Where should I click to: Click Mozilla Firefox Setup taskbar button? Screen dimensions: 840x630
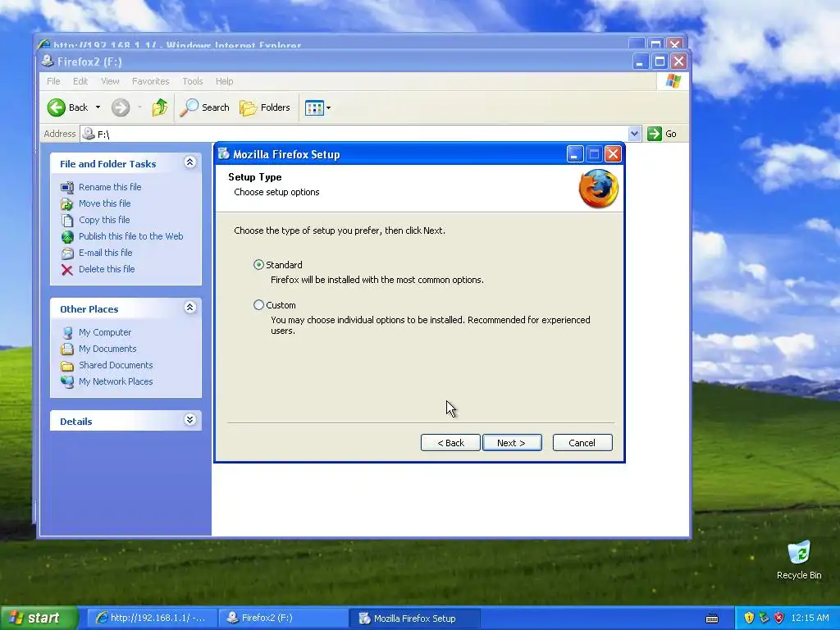coord(414,619)
